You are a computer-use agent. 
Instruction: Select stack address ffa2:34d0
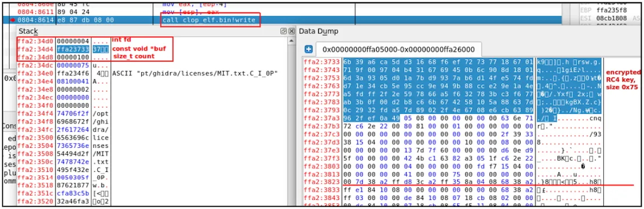pos(35,41)
